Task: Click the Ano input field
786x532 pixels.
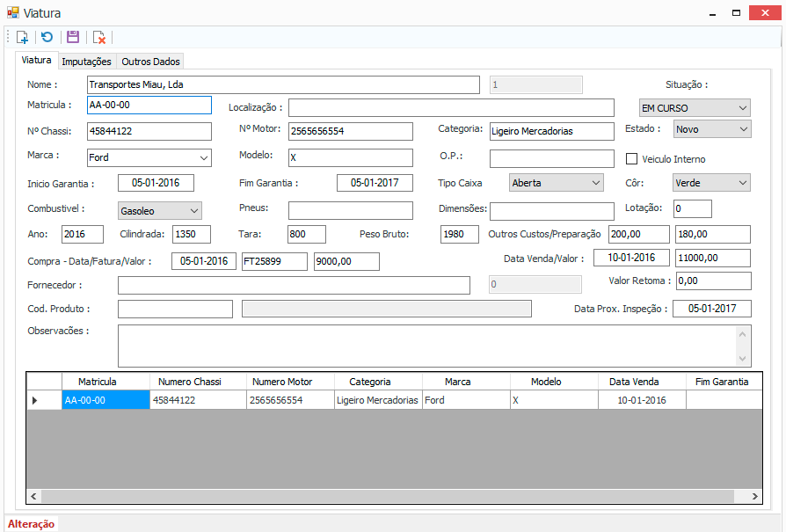Action: point(83,234)
